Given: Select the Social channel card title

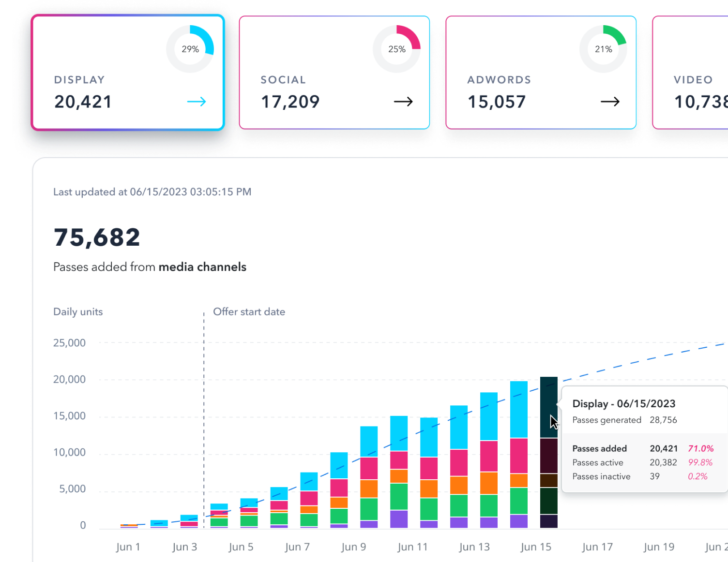Looking at the screenshot, I should pos(283,80).
